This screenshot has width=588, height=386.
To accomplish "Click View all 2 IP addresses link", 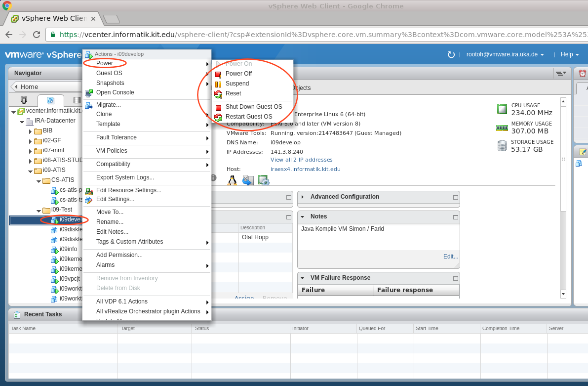I will point(302,160).
